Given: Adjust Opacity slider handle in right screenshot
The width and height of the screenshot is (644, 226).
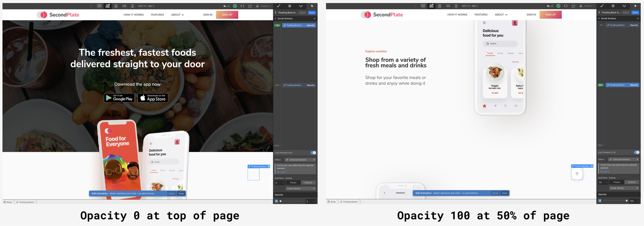Looking at the screenshot, I should (x=627, y=201).
